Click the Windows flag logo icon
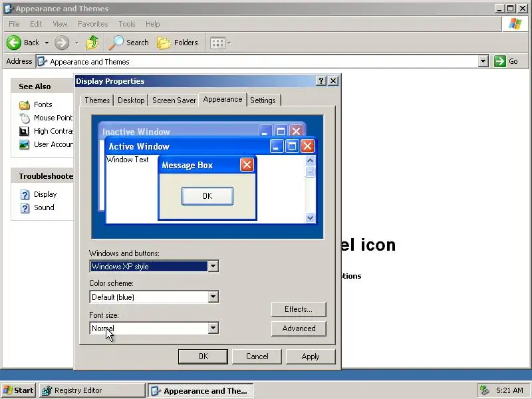 [x=515, y=24]
